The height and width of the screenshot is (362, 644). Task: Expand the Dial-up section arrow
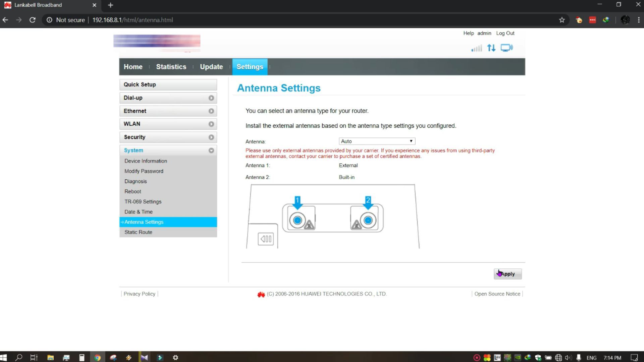click(211, 98)
